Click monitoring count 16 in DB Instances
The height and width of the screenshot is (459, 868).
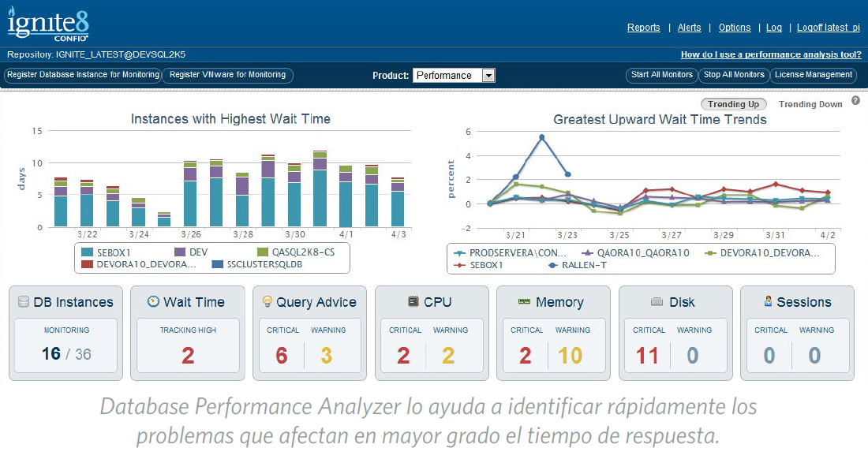[51, 354]
